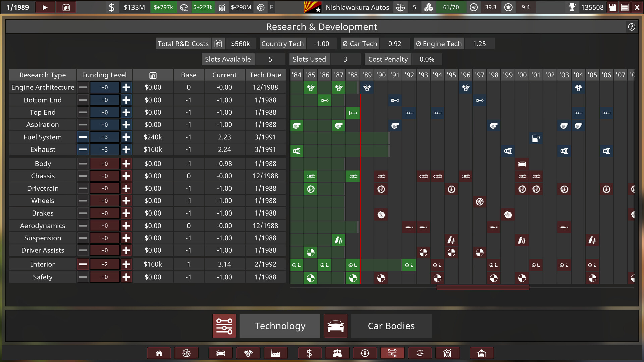Open the taxes building icon
Viewport: 644px width, 362px height.
pyautogui.click(x=447, y=353)
